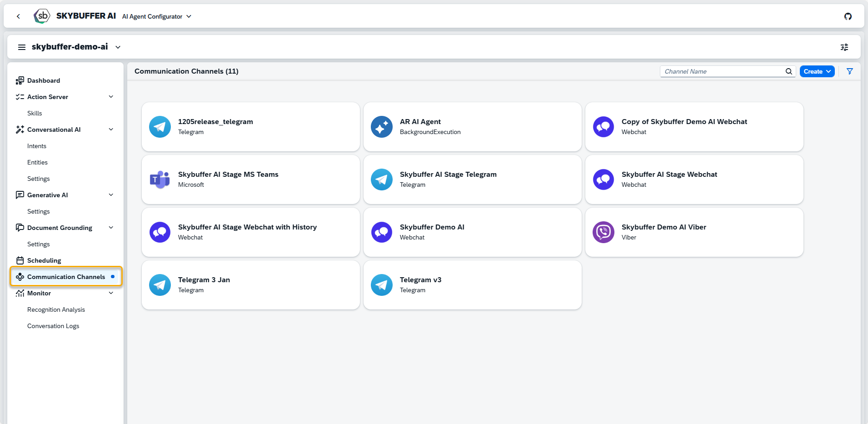This screenshot has width=868, height=424.
Task: Click the Scheduling calendar icon
Action: pyautogui.click(x=20, y=260)
